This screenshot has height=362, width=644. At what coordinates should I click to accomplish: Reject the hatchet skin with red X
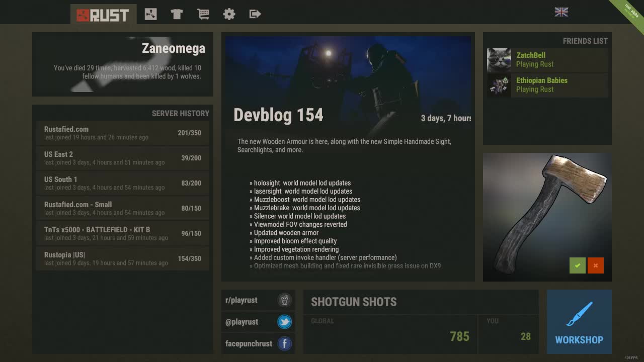[x=596, y=265]
